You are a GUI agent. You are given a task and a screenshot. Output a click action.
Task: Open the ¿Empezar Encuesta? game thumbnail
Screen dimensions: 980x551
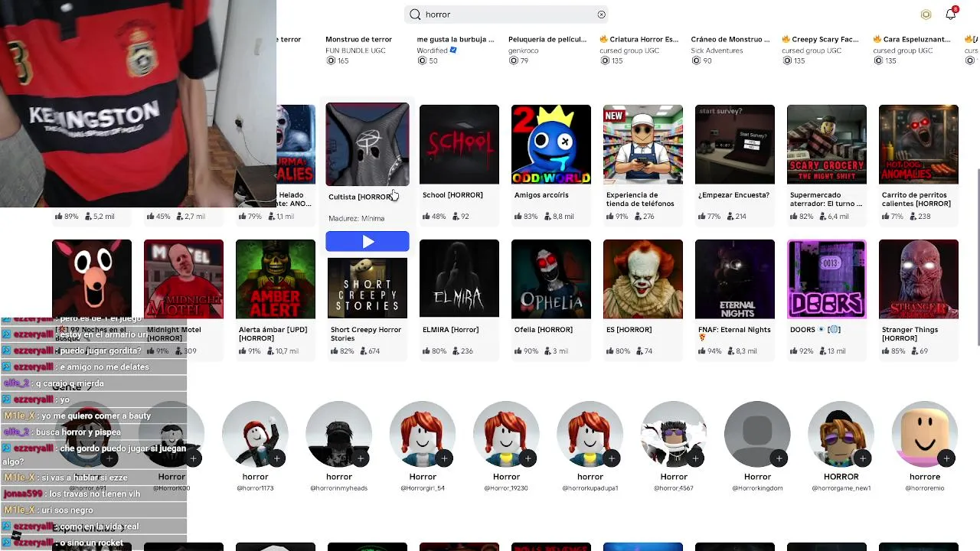click(x=735, y=145)
